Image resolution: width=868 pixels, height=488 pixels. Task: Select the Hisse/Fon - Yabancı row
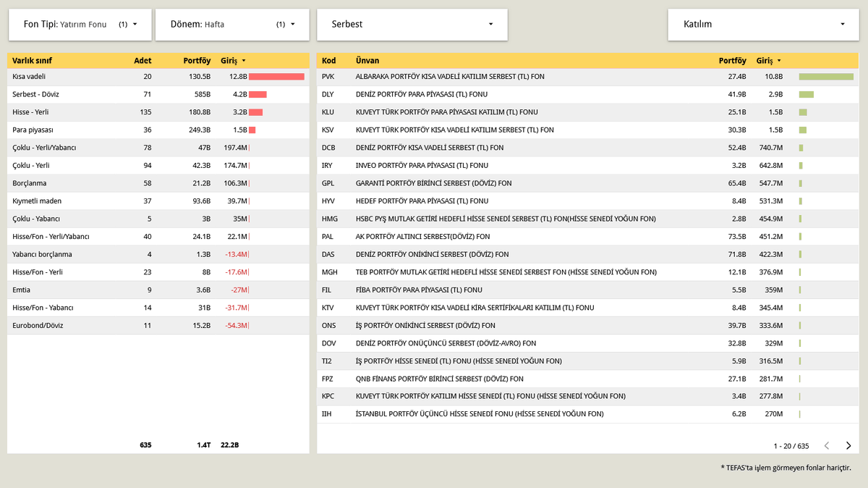158,307
